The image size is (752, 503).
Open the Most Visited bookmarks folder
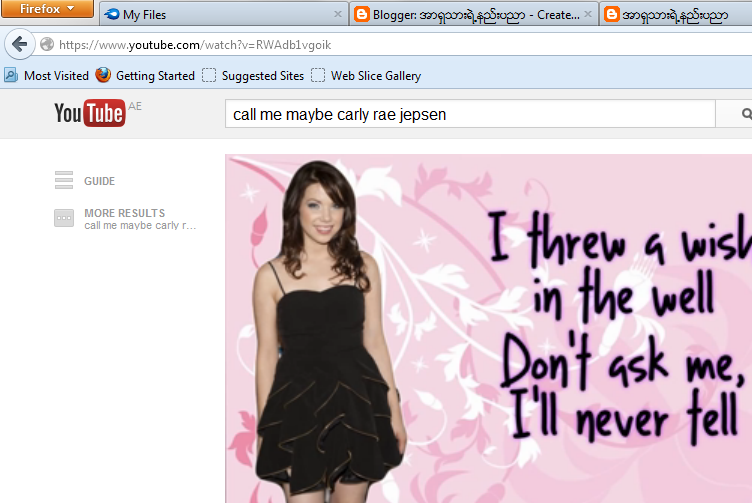click(47, 76)
